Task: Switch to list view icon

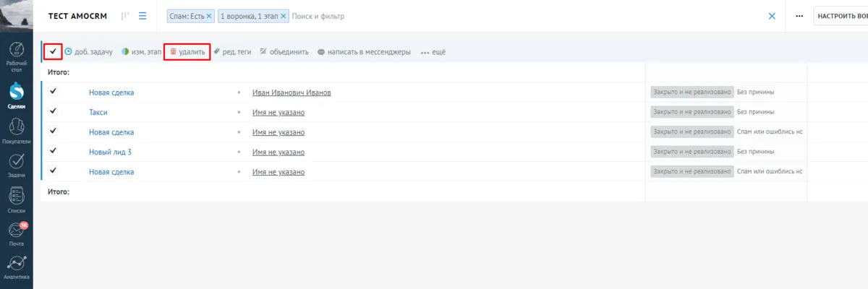Action: (142, 16)
